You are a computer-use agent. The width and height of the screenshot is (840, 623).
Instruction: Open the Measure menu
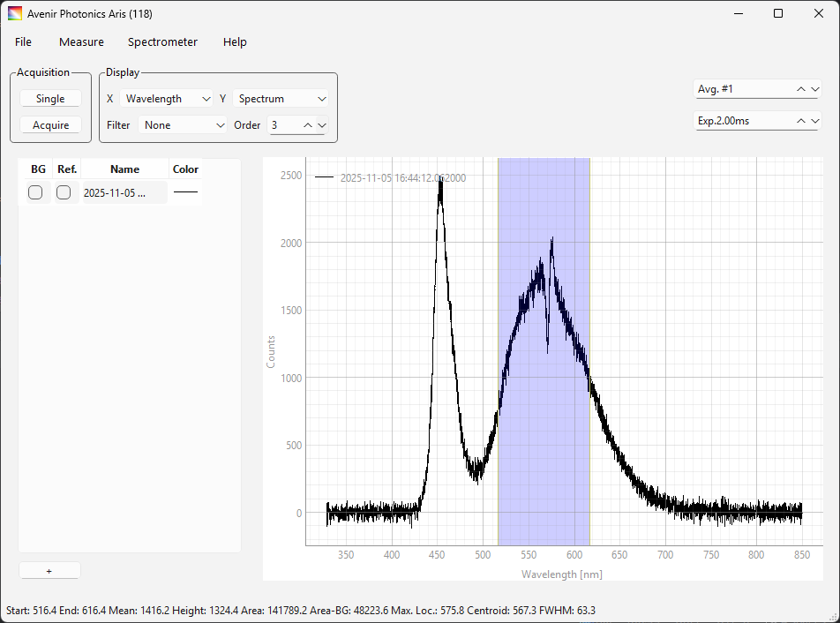pyautogui.click(x=81, y=41)
